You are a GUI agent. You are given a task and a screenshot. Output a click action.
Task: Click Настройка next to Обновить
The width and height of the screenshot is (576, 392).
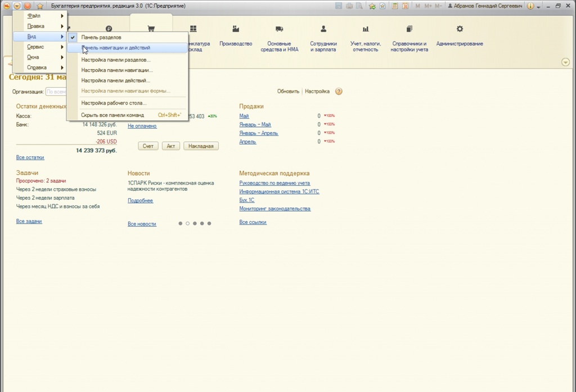click(317, 91)
